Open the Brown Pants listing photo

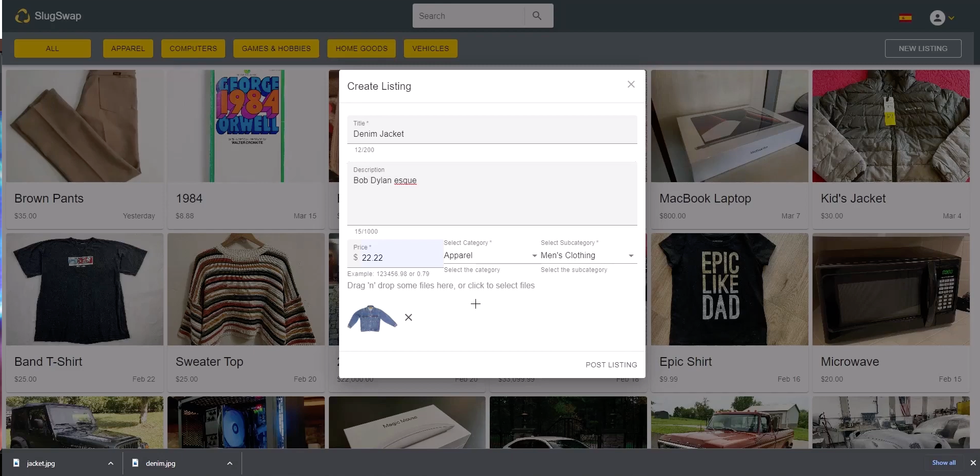85,126
